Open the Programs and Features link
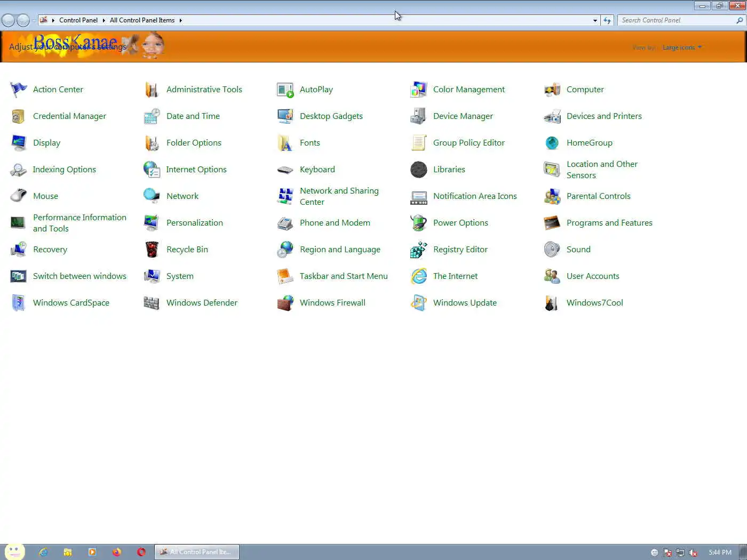 609,223
